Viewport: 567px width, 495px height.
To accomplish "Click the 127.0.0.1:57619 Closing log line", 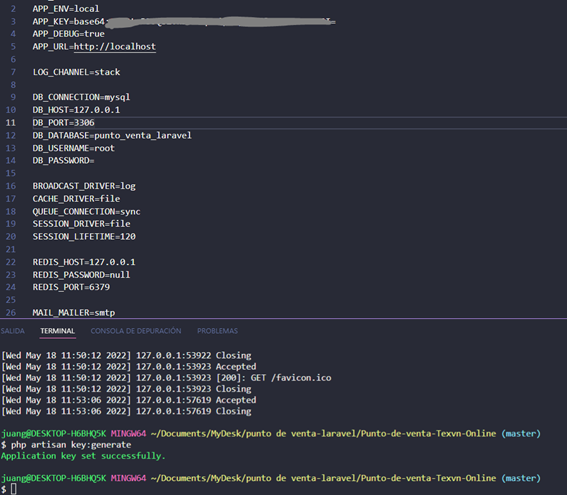I will point(127,411).
